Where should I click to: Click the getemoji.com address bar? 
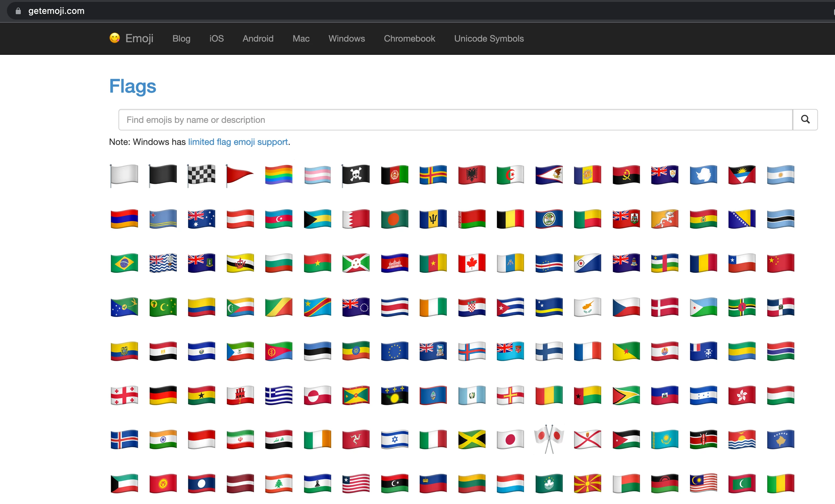point(420,11)
